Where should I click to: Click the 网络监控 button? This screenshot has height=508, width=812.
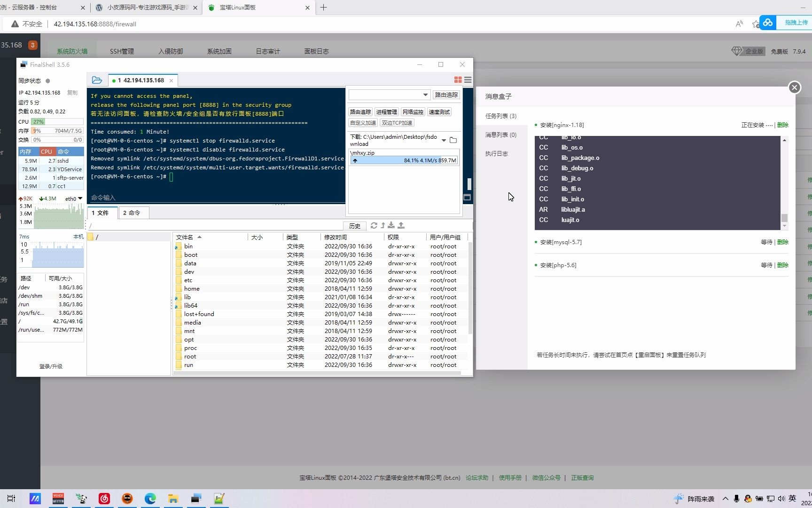point(413,112)
